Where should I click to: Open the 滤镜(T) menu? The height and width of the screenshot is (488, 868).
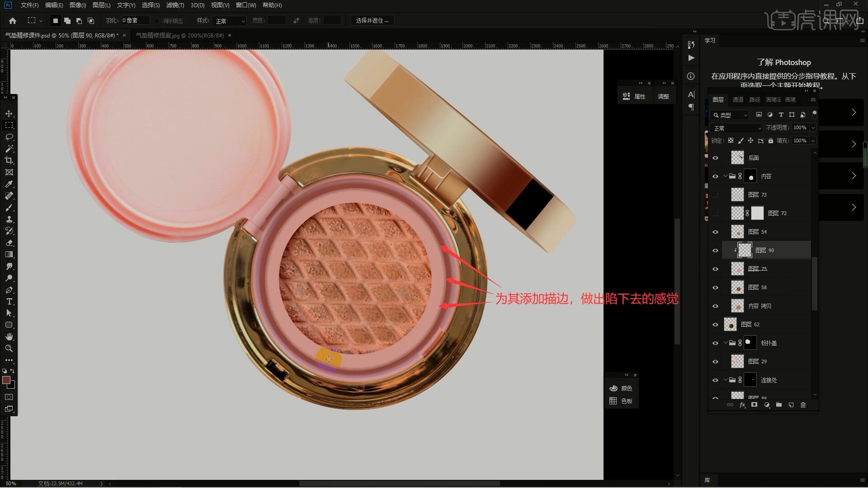tap(175, 5)
